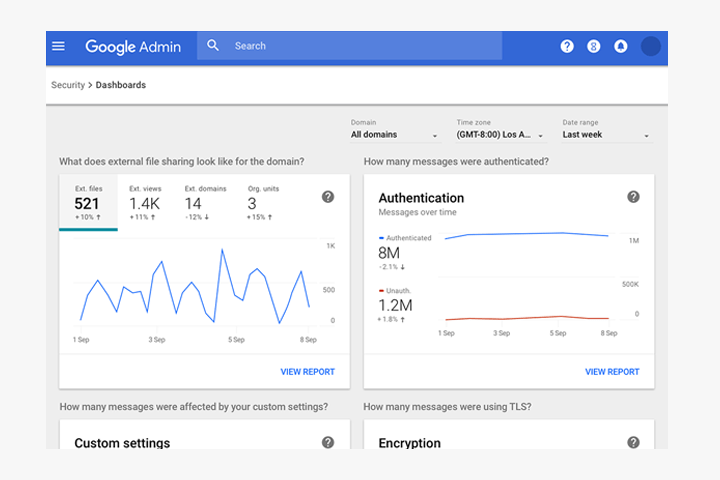
Task: View report for Authentication
Action: pyautogui.click(x=612, y=372)
